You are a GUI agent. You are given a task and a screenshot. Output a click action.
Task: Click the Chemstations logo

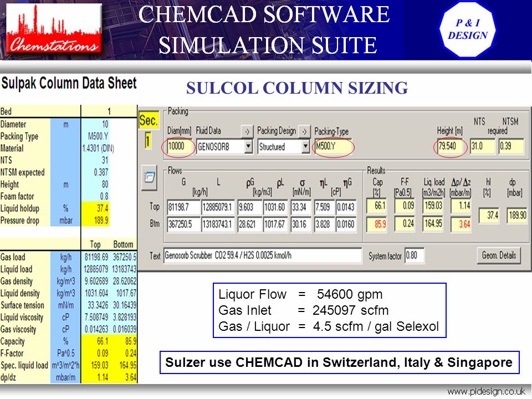[54, 29]
